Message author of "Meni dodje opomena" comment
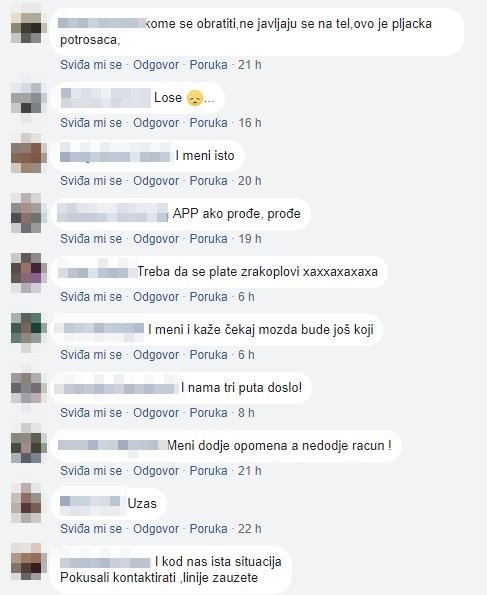Image resolution: width=487 pixels, height=595 pixels. [208, 471]
